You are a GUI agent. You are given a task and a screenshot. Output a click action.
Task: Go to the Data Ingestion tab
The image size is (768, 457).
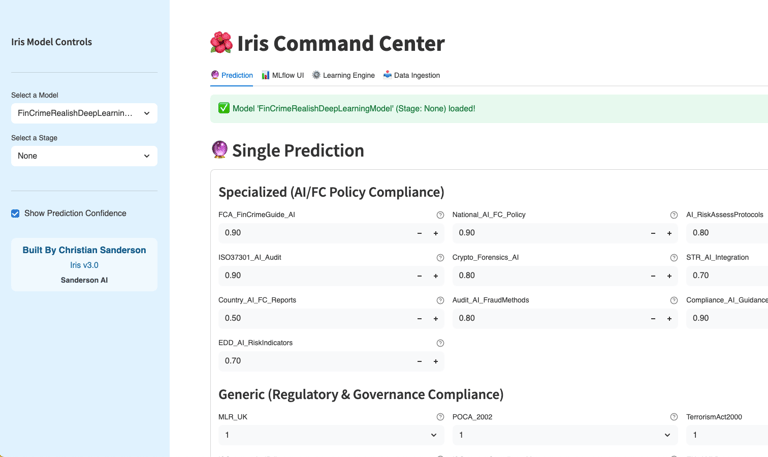tap(412, 75)
